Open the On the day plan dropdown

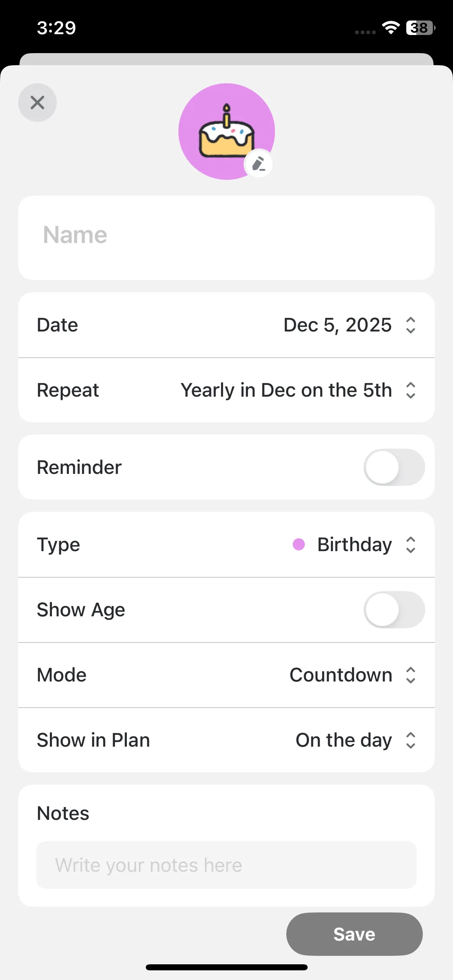tap(343, 740)
